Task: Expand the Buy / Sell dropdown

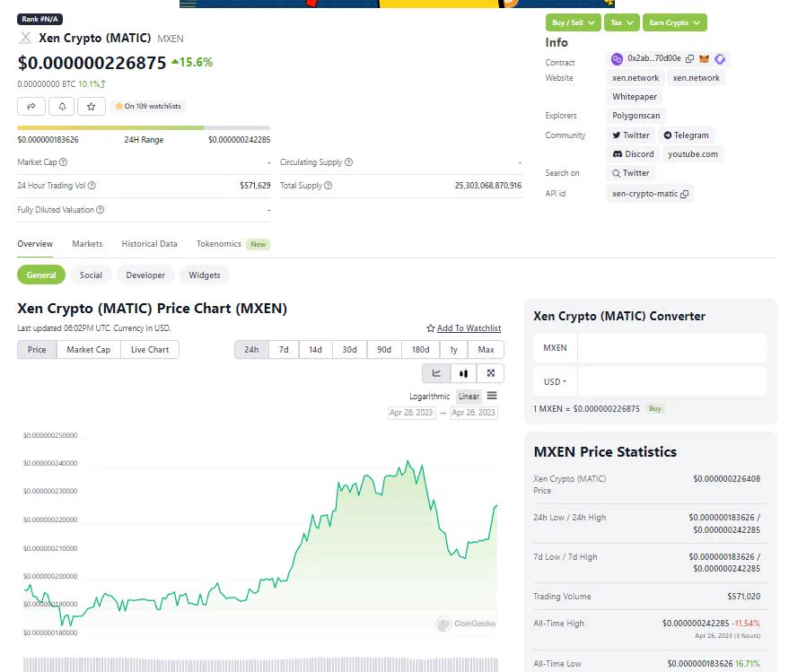Action: [x=574, y=22]
